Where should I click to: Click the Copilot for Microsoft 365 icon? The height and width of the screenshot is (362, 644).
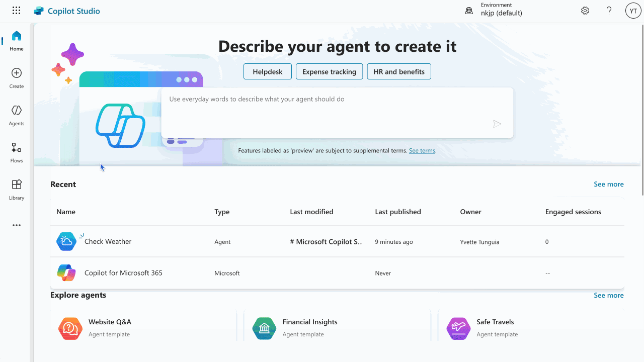[66, 273]
